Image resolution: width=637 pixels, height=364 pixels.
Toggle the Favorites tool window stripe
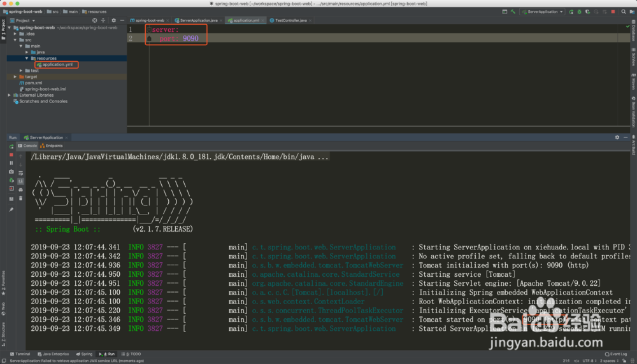(3, 283)
